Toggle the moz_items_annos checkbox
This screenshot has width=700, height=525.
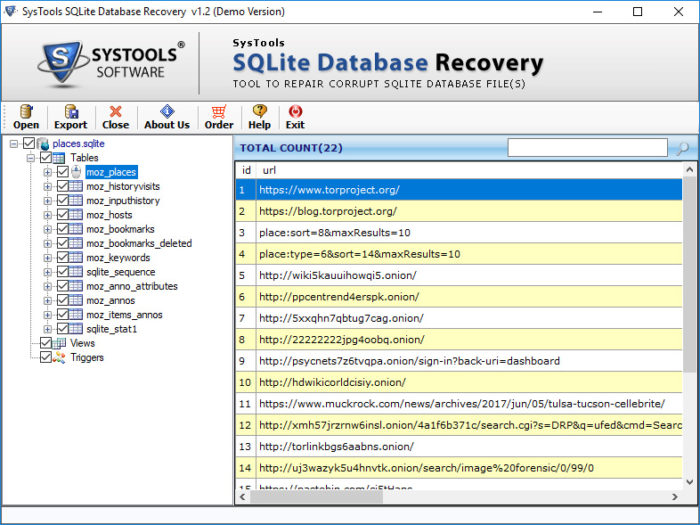(62, 315)
